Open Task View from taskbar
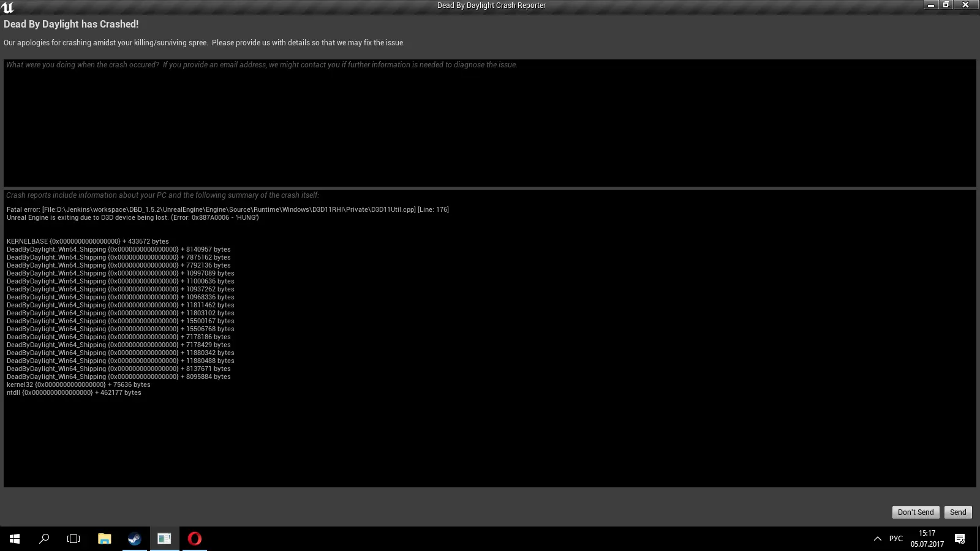This screenshot has width=980, height=551. click(73, 539)
